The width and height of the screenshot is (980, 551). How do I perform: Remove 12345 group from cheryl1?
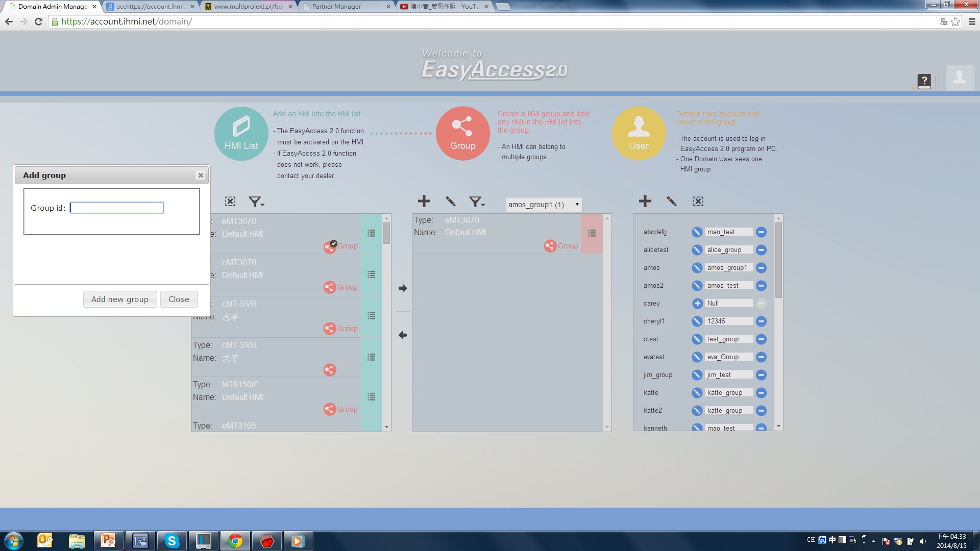(x=761, y=321)
